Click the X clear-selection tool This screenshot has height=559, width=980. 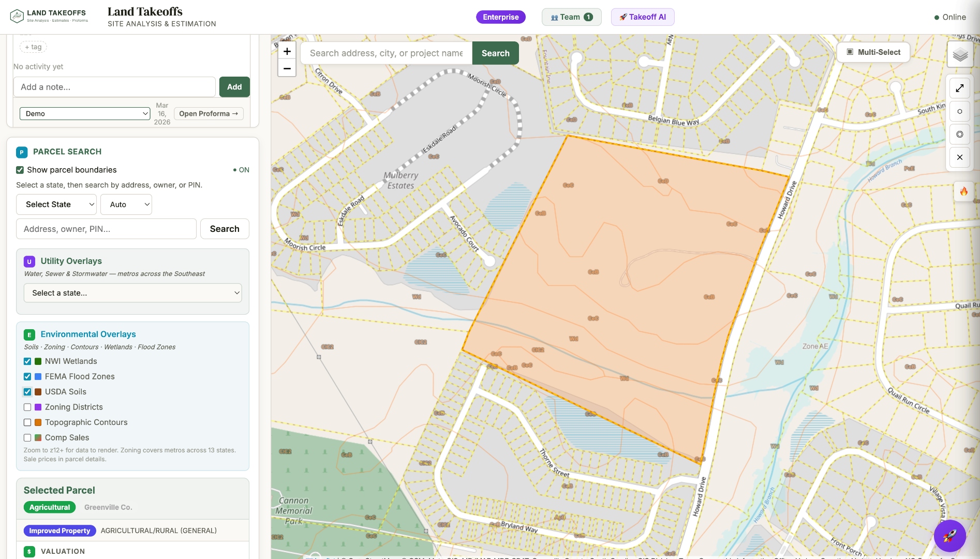[959, 157]
